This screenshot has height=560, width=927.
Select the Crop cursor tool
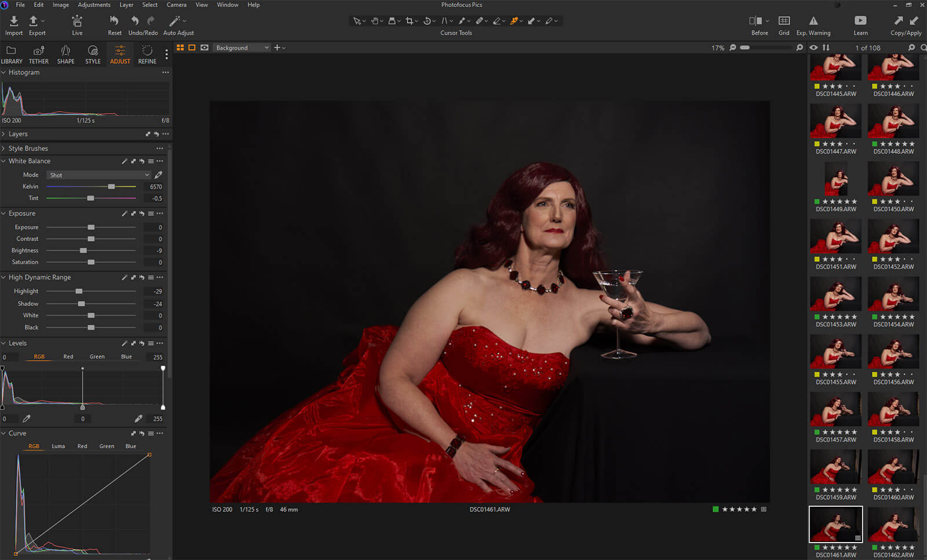pyautogui.click(x=410, y=21)
